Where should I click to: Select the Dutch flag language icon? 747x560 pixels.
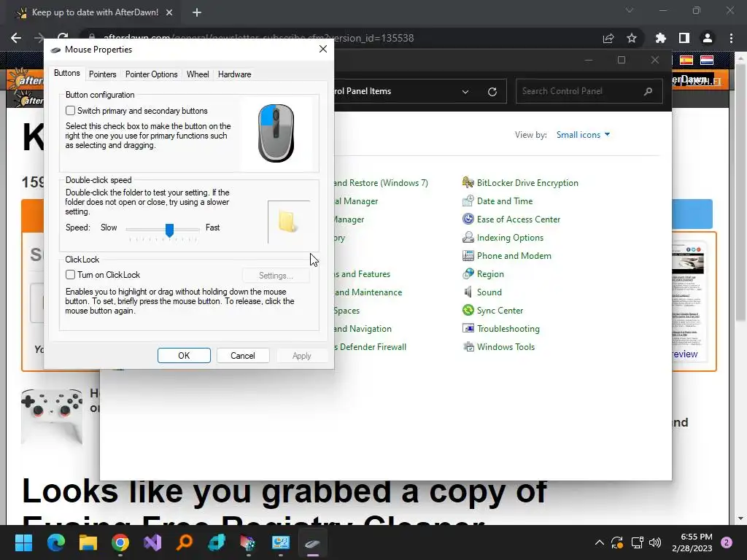[707, 60]
